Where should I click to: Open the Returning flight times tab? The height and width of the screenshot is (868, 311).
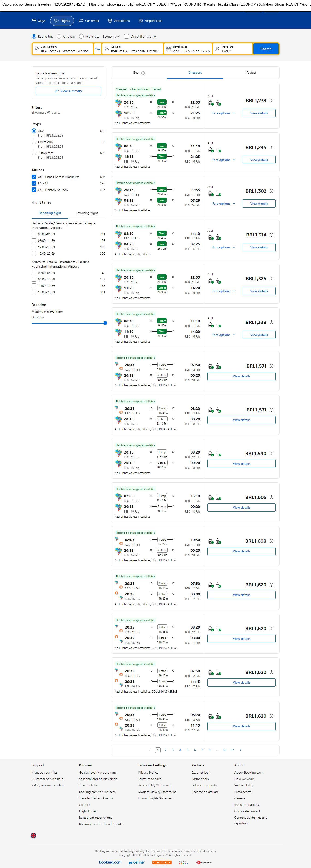(87, 213)
